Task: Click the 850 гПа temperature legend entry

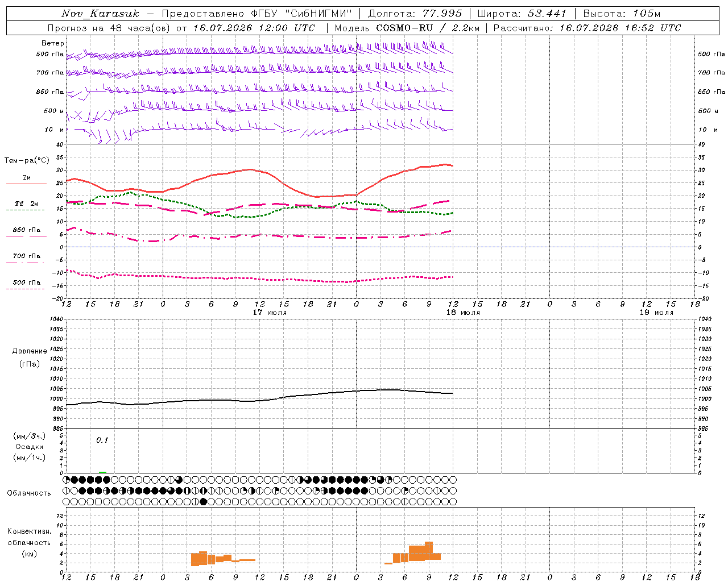Action: (x=26, y=232)
